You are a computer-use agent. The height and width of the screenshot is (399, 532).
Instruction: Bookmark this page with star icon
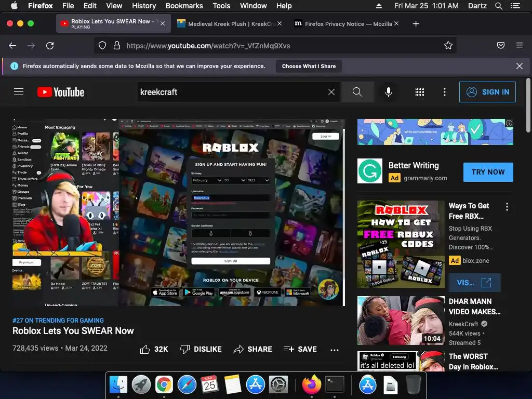coord(448,46)
